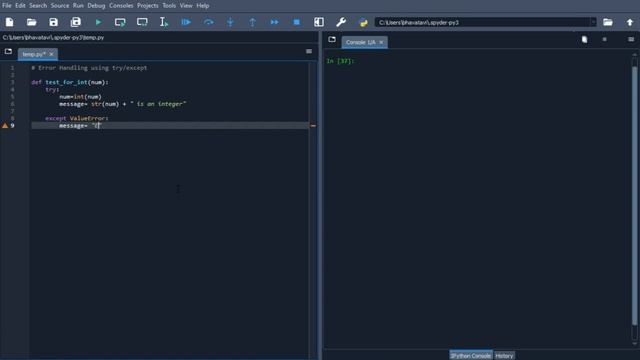Open the console pane options menu
The image size is (640, 360).
tap(631, 39)
